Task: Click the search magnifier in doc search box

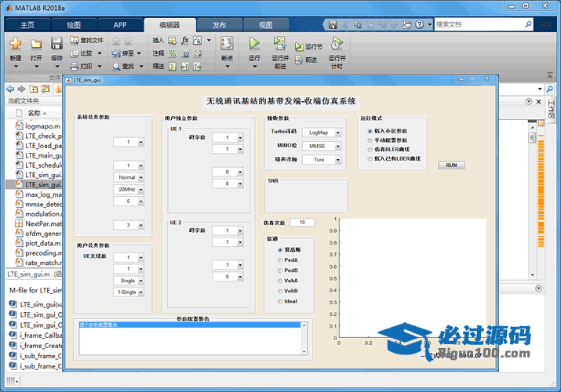Action: (x=529, y=24)
